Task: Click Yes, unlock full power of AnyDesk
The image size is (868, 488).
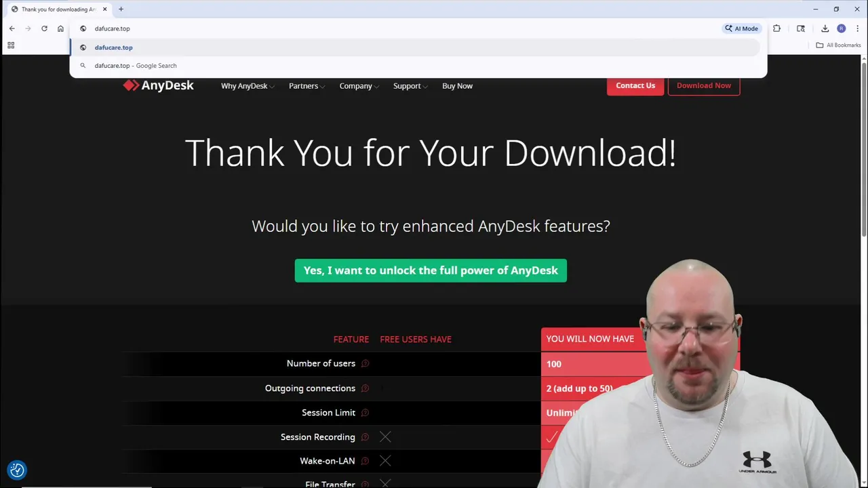Action: point(431,270)
